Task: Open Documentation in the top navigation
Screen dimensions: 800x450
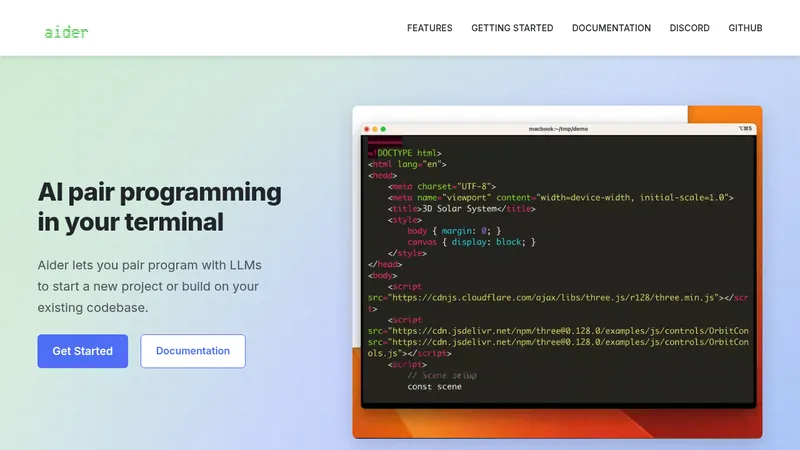Action: tap(611, 28)
